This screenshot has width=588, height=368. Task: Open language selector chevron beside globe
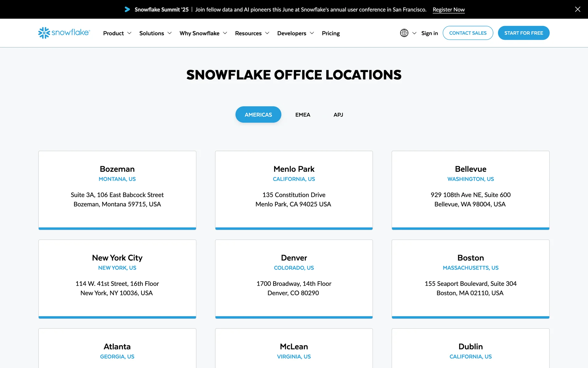[414, 33]
